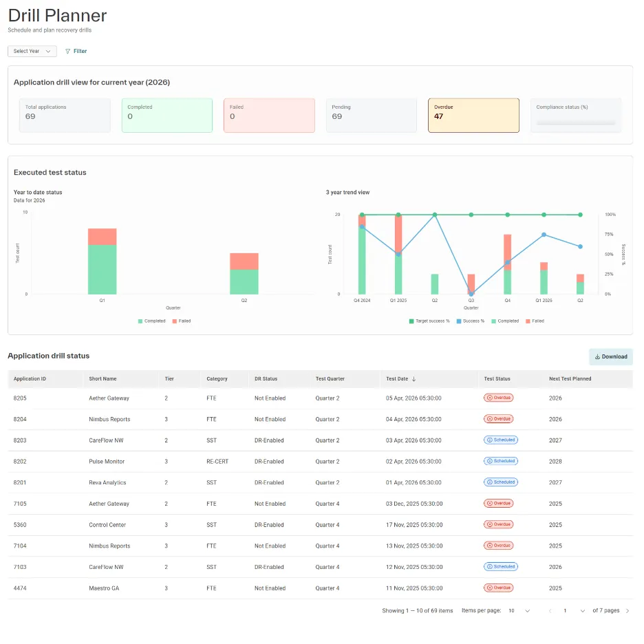Open the Select Year dropdown
Viewport: 644px width, 644px height.
point(32,51)
